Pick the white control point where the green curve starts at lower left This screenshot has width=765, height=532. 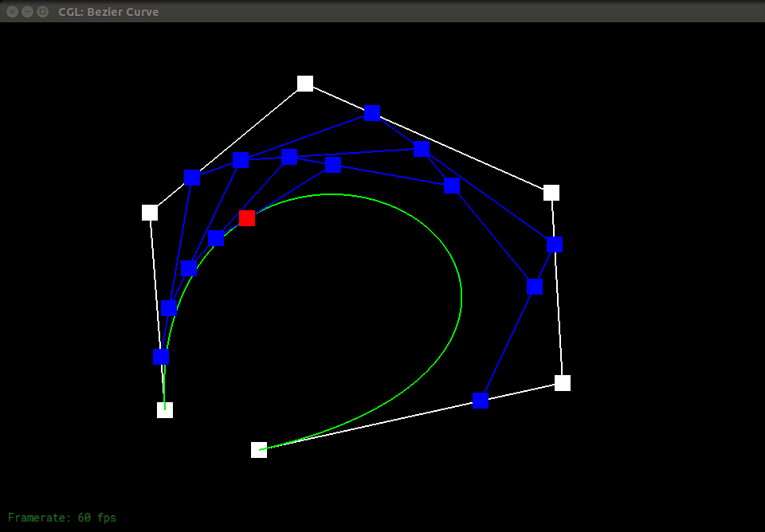[x=165, y=410]
